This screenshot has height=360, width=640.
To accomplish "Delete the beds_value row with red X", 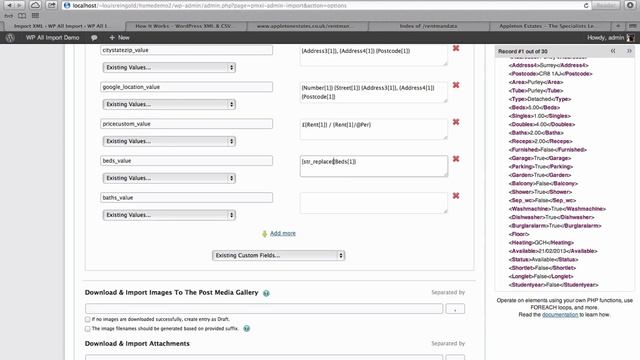I will [456, 159].
